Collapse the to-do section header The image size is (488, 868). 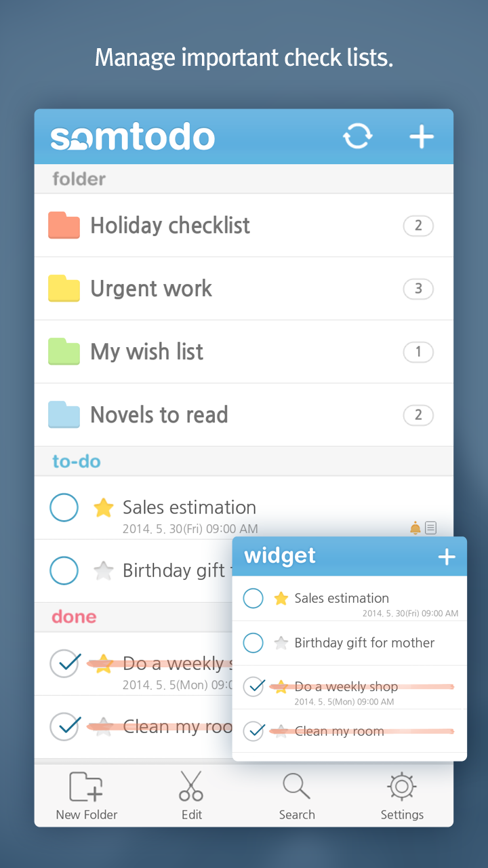click(76, 460)
